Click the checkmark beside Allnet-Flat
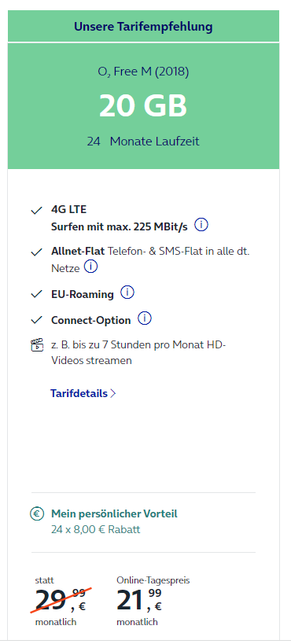Viewport: 291px width, 644px height. pyautogui.click(x=37, y=252)
